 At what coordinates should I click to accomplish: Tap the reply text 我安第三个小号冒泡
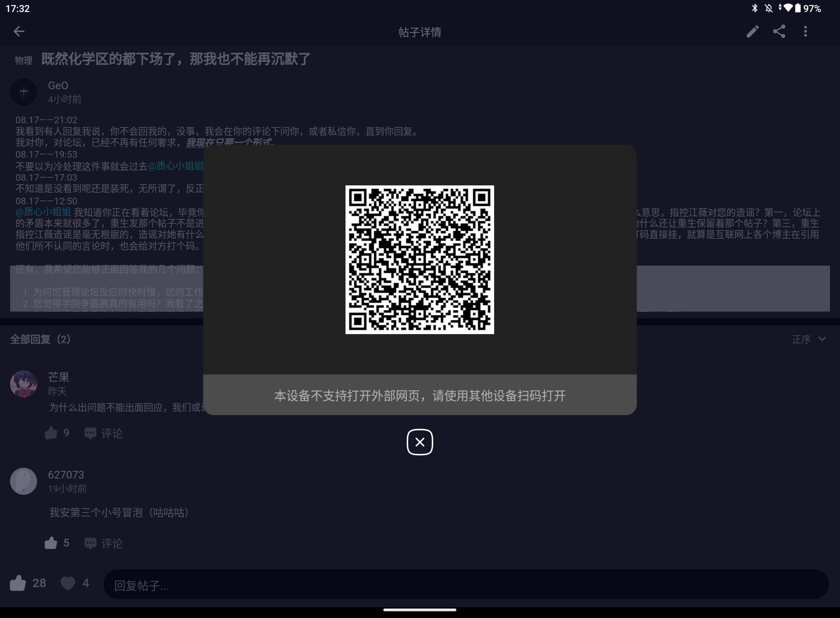pyautogui.click(x=119, y=513)
